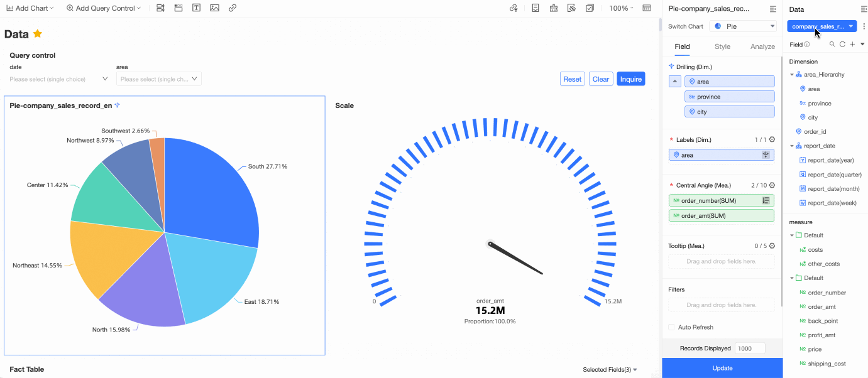The height and width of the screenshot is (378, 868).
Task: Collapse the chart configuration panel via header icon
Action: tap(773, 9)
